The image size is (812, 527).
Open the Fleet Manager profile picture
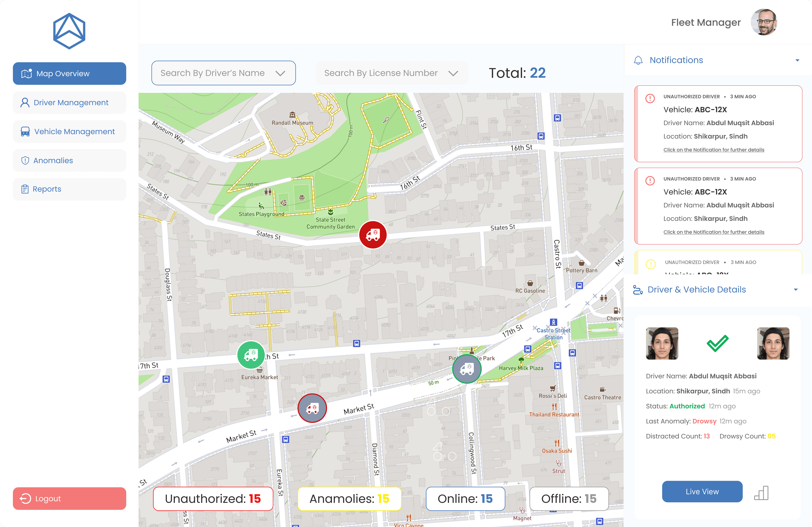point(764,22)
